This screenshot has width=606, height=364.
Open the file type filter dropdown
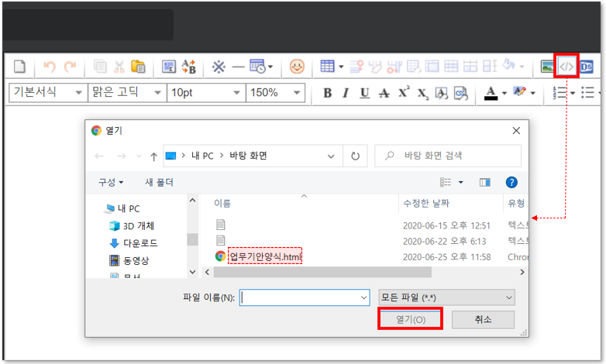pyautogui.click(x=446, y=297)
